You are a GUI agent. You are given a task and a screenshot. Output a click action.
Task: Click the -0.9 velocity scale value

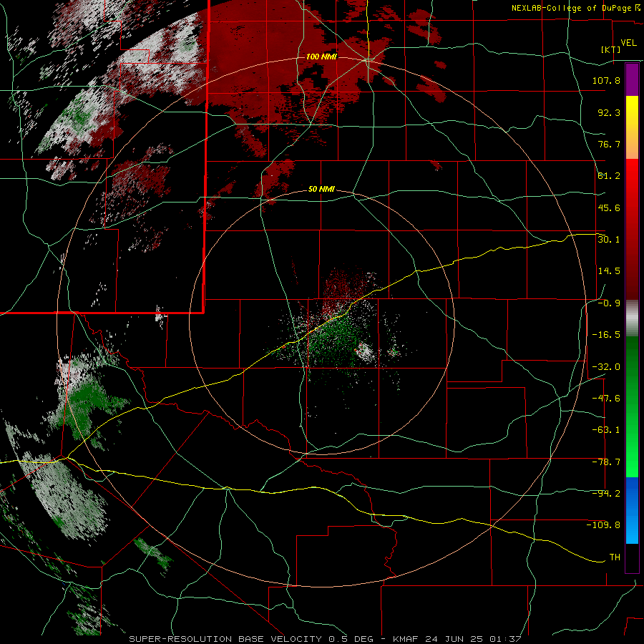click(x=609, y=303)
